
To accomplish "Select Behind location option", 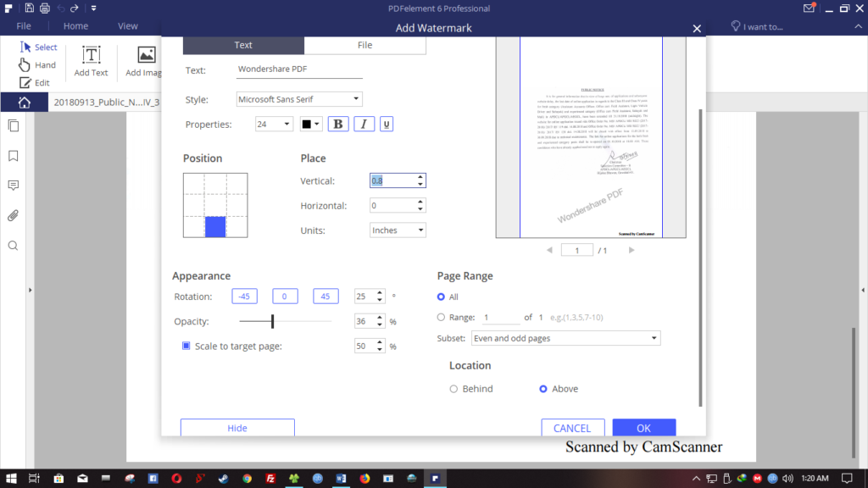I will click(x=454, y=389).
